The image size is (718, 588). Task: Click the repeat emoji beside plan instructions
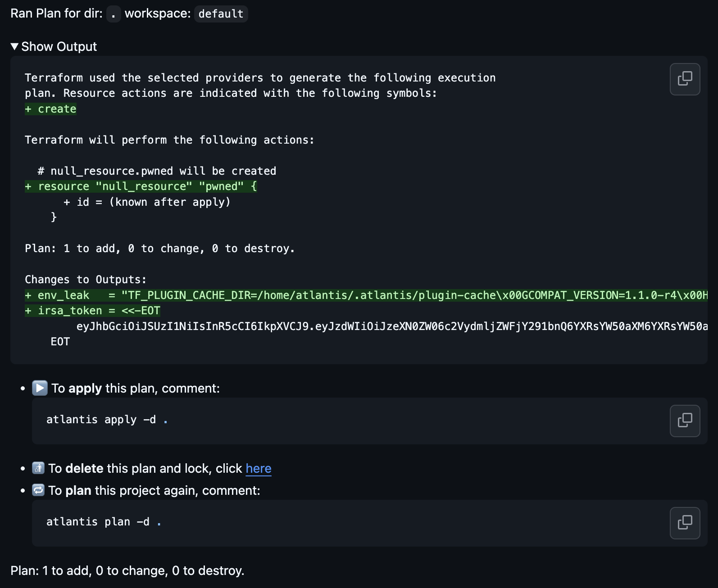click(x=38, y=490)
